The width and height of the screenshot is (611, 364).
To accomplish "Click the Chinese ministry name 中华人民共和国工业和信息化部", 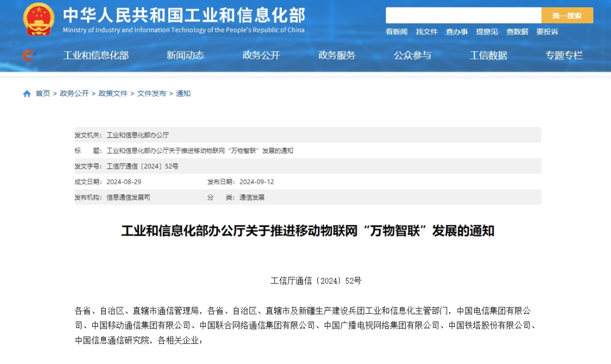I will pyautogui.click(x=184, y=15).
